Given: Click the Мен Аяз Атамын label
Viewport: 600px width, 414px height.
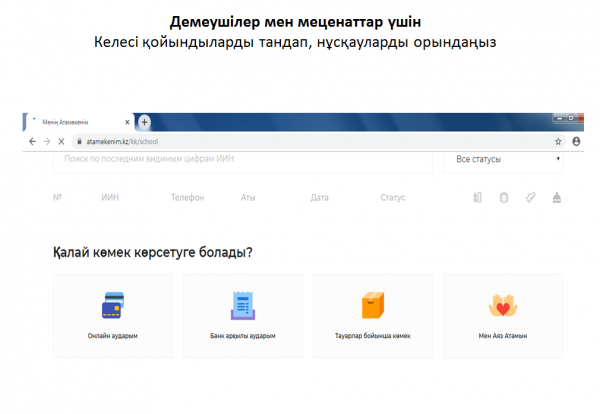Looking at the screenshot, I should (502, 335).
